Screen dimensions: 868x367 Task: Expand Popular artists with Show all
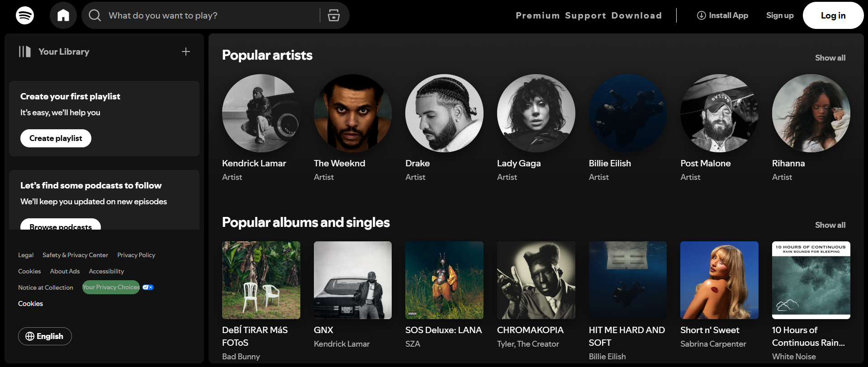[x=830, y=58]
